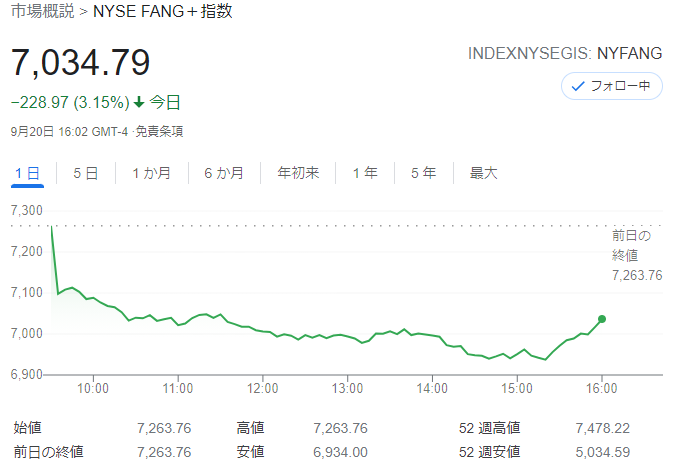Click the 12:00 time axis label
The height and width of the screenshot is (472, 674).
pos(262,389)
